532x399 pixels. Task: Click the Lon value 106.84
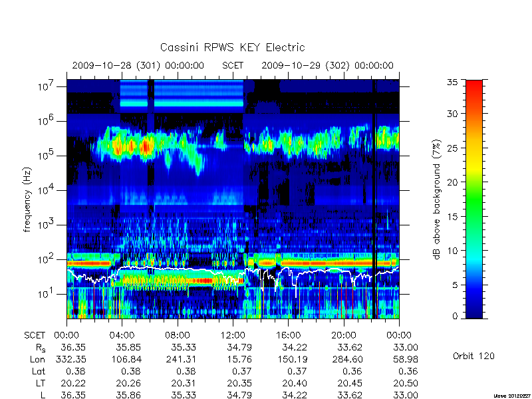pyautogui.click(x=126, y=359)
